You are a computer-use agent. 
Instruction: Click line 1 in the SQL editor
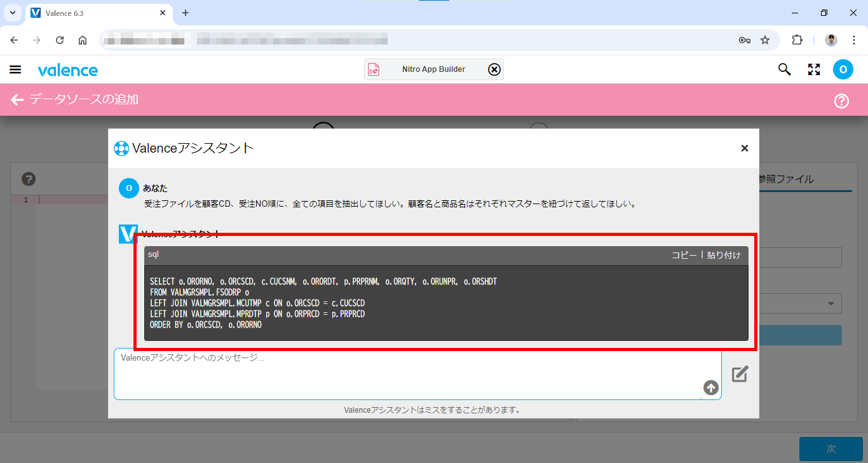point(73,200)
